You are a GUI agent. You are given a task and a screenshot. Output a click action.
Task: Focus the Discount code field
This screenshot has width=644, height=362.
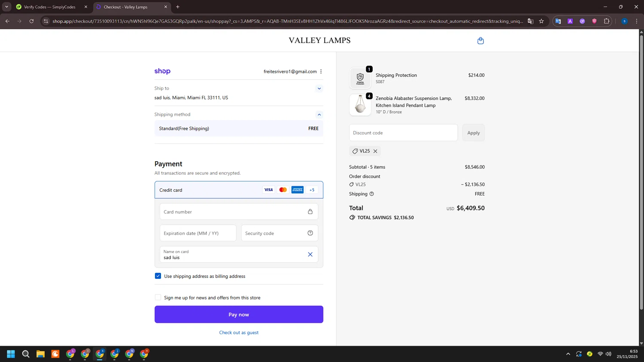point(403,133)
